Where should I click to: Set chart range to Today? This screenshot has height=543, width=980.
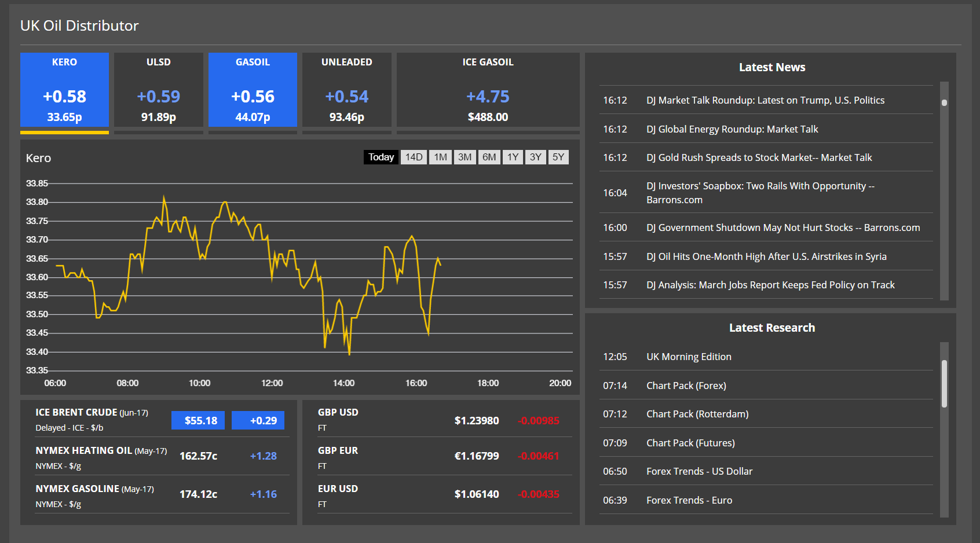381,157
